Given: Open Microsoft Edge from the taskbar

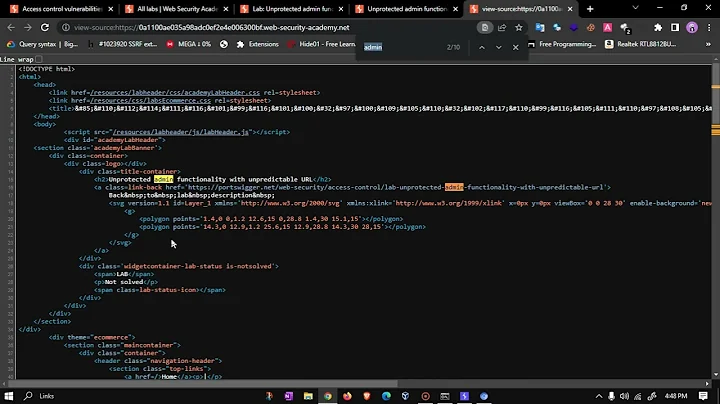Looking at the screenshot, I should [386, 396].
